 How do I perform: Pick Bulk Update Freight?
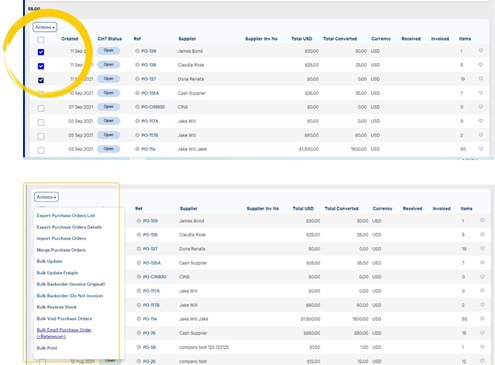tap(57, 273)
